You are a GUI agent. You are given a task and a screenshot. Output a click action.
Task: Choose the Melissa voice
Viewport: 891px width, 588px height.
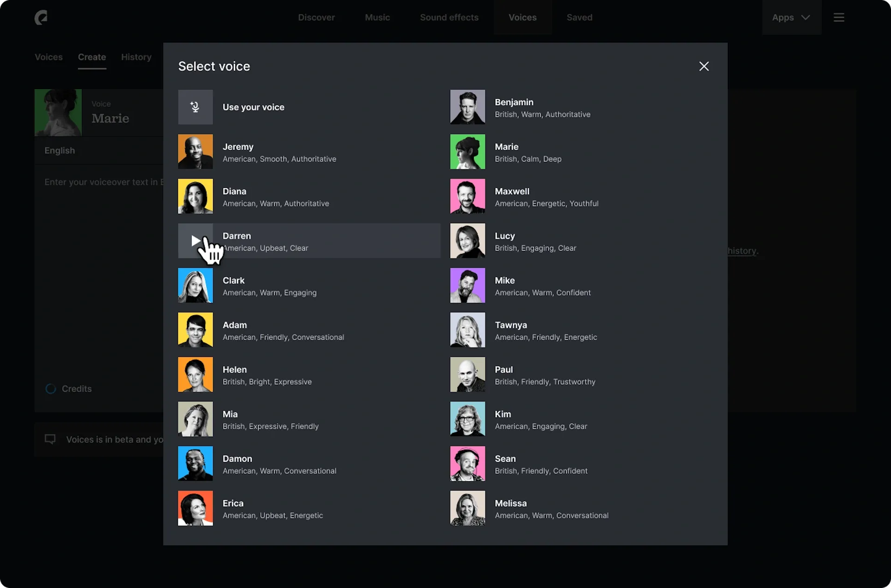[534, 508]
